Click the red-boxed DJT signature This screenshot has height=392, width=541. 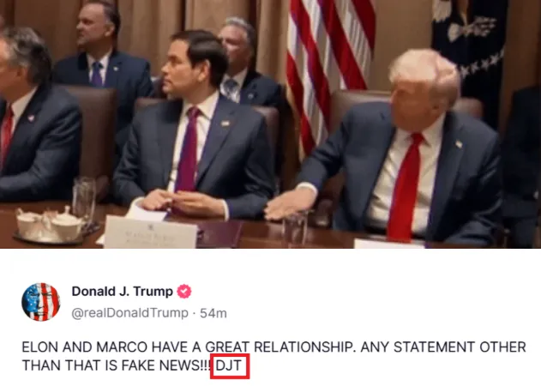point(230,365)
